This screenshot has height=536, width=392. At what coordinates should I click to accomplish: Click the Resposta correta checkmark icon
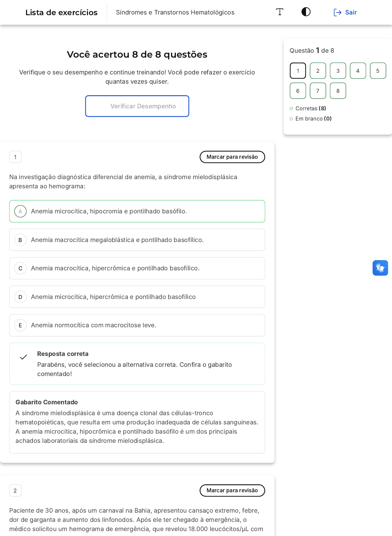(23, 357)
